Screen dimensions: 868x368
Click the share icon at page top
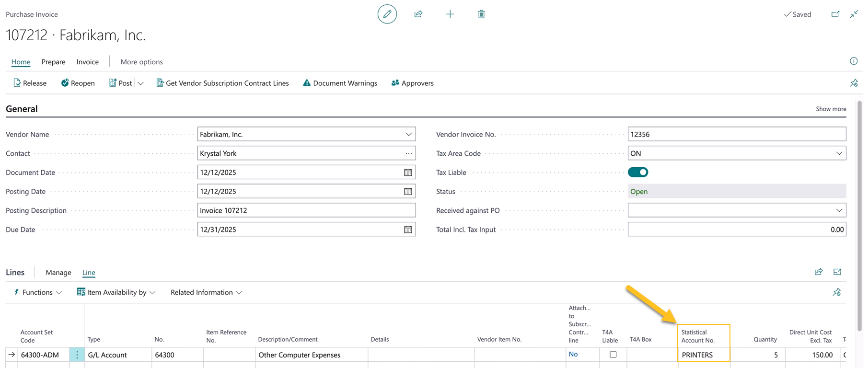pyautogui.click(x=418, y=14)
